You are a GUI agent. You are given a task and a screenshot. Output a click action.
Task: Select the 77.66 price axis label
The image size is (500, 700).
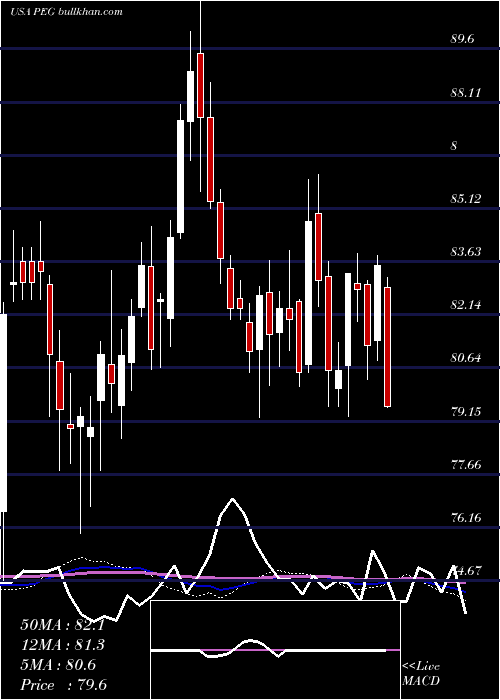(x=466, y=465)
